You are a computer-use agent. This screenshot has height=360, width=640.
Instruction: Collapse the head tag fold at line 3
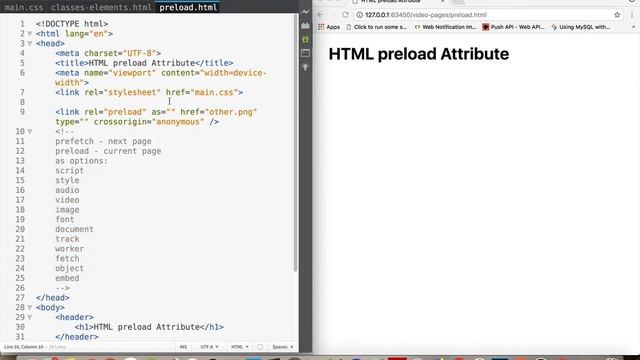click(x=30, y=44)
